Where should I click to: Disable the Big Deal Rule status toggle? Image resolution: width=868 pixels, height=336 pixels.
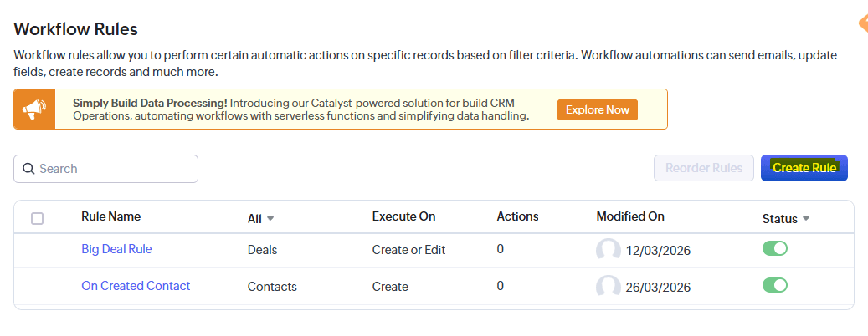tap(775, 249)
